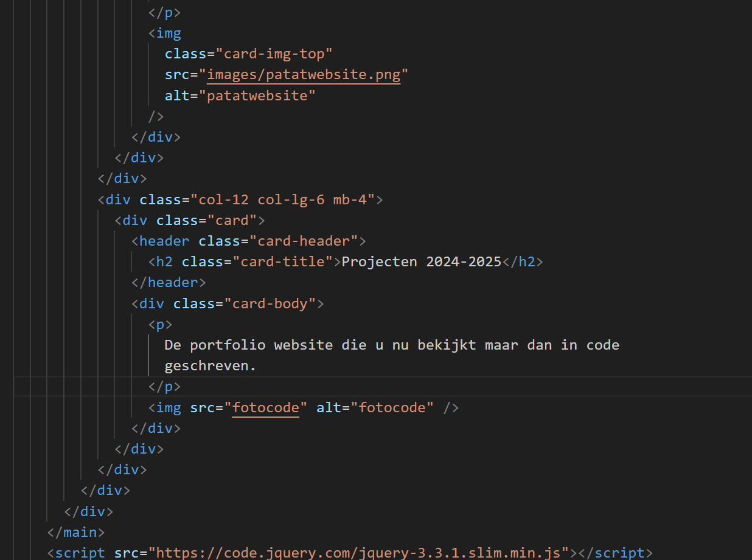The image size is (752, 560).
Task: Click the closing </h2> tag
Action: click(x=522, y=262)
